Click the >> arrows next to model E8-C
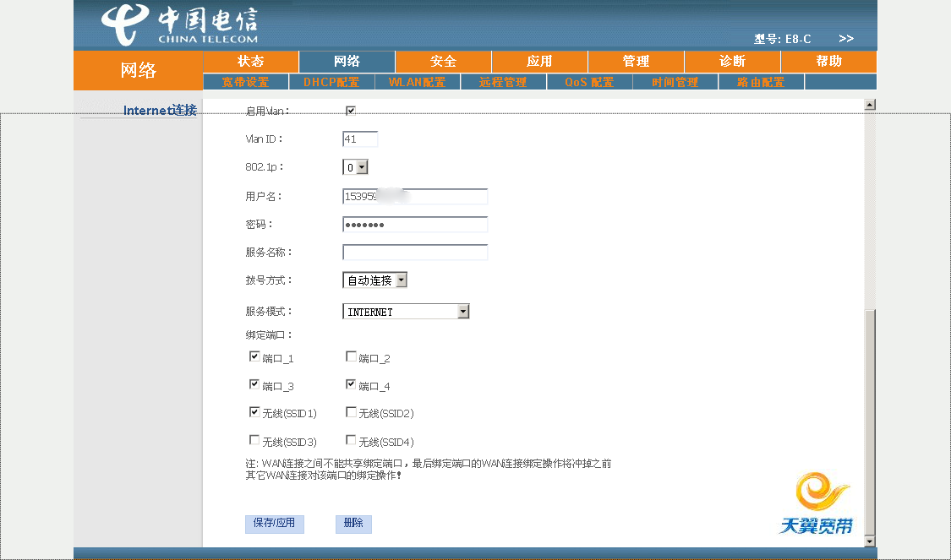 [846, 39]
